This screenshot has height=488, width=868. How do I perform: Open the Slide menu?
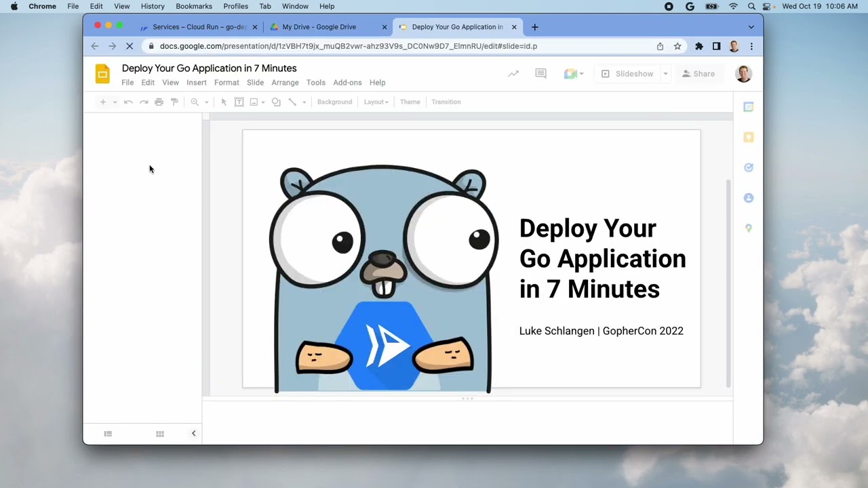pos(255,83)
